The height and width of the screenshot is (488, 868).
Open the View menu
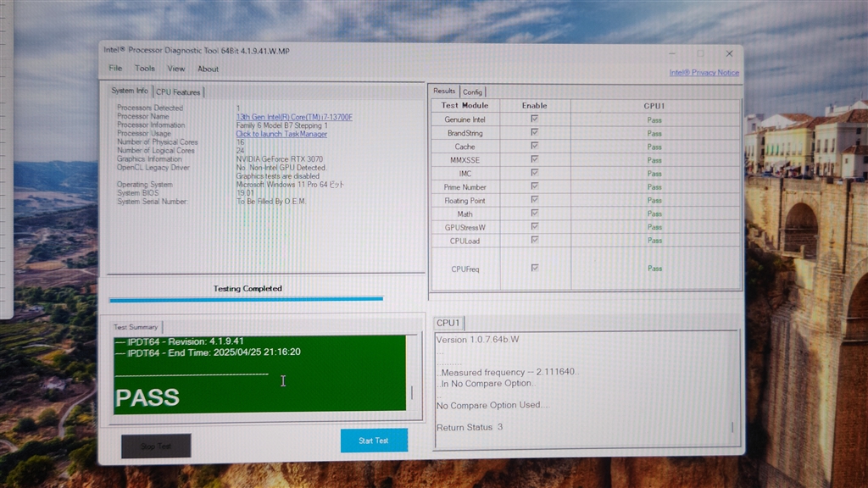pos(176,69)
